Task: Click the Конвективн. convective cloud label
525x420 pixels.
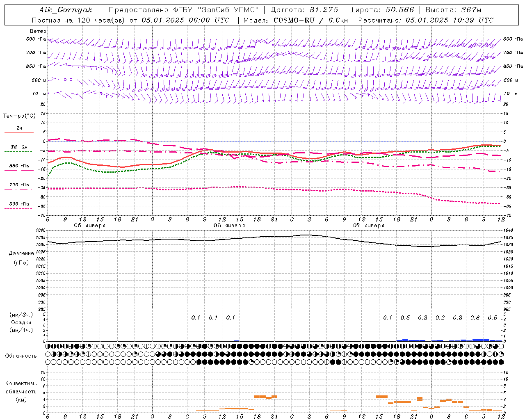Action: pos(21,383)
